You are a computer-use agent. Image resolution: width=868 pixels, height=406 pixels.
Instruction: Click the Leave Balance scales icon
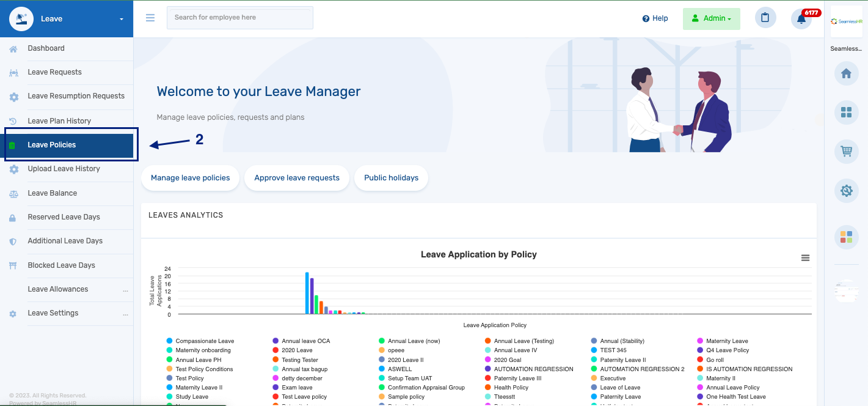[13, 193]
